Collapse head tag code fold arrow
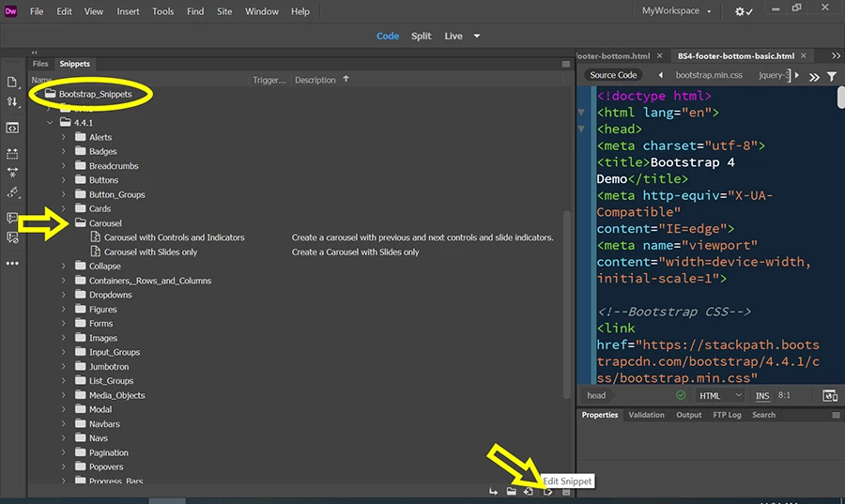 click(x=581, y=130)
